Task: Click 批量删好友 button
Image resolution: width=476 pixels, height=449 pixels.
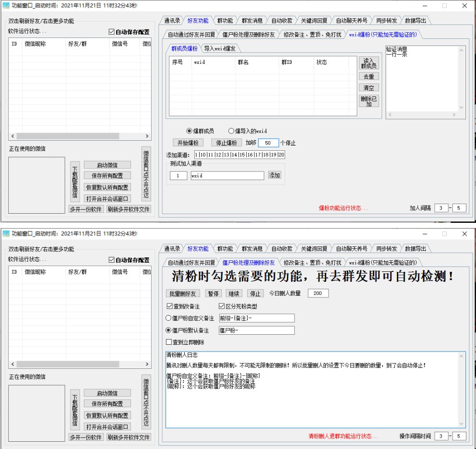Action: [183, 293]
